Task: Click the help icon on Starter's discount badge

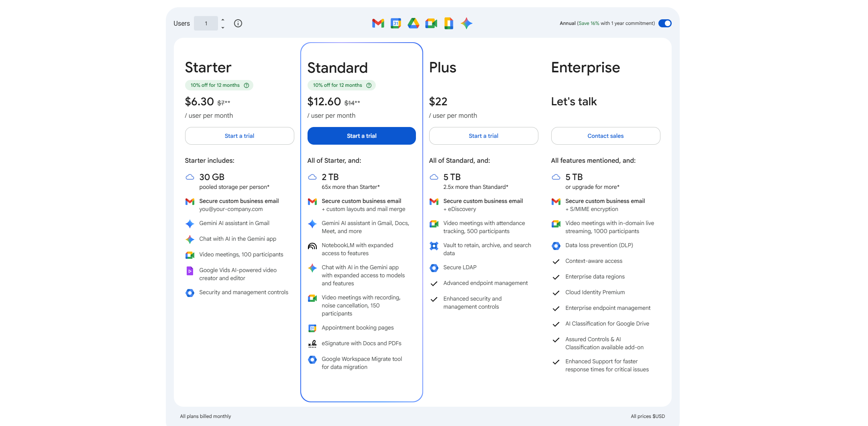Action: point(247,85)
